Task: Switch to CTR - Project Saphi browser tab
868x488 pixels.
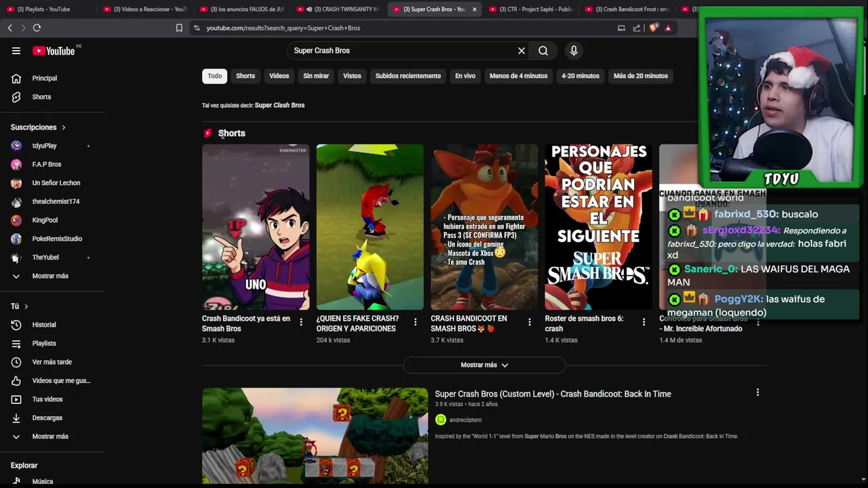Action: click(x=531, y=9)
